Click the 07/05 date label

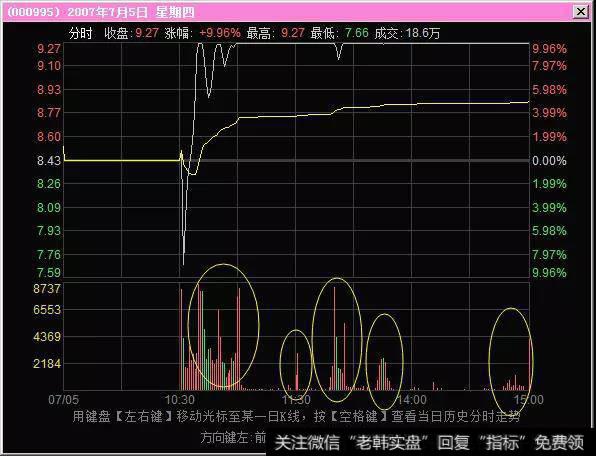tap(63, 400)
